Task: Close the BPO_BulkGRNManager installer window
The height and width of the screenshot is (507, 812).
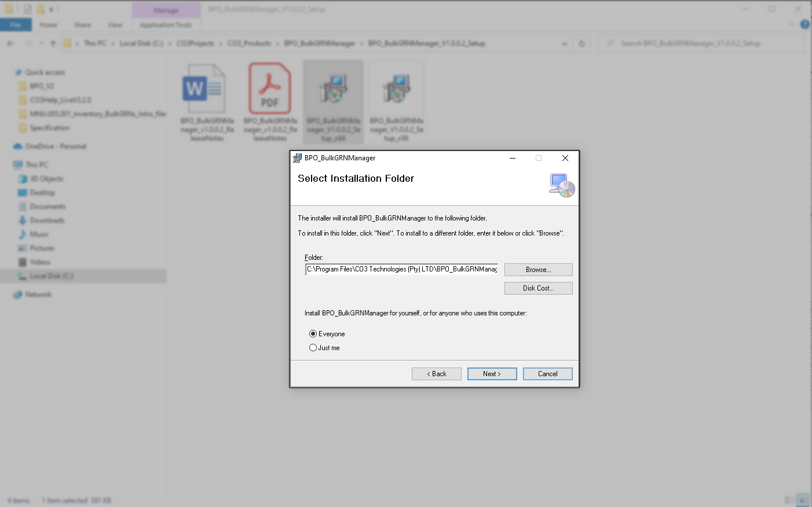Action: (x=565, y=158)
